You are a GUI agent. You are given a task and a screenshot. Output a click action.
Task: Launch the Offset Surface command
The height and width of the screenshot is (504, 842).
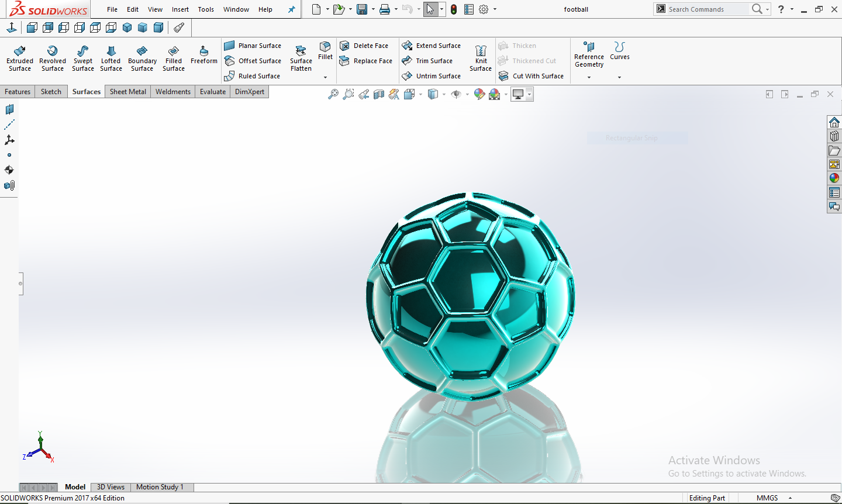(253, 61)
